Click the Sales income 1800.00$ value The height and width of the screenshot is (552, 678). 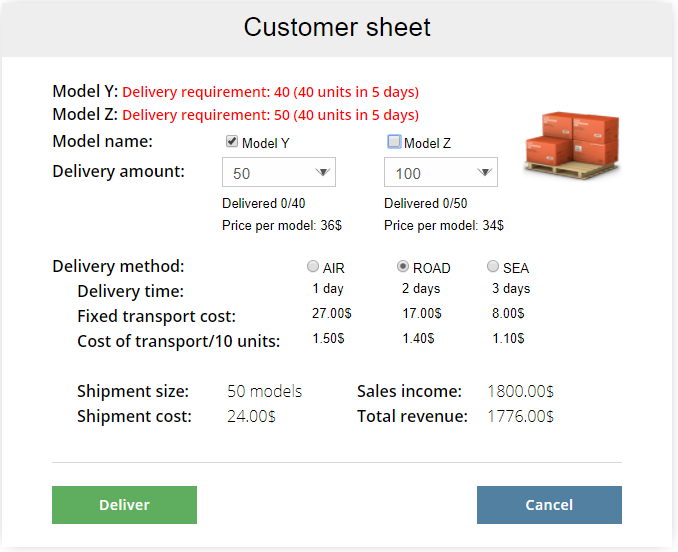tap(520, 391)
